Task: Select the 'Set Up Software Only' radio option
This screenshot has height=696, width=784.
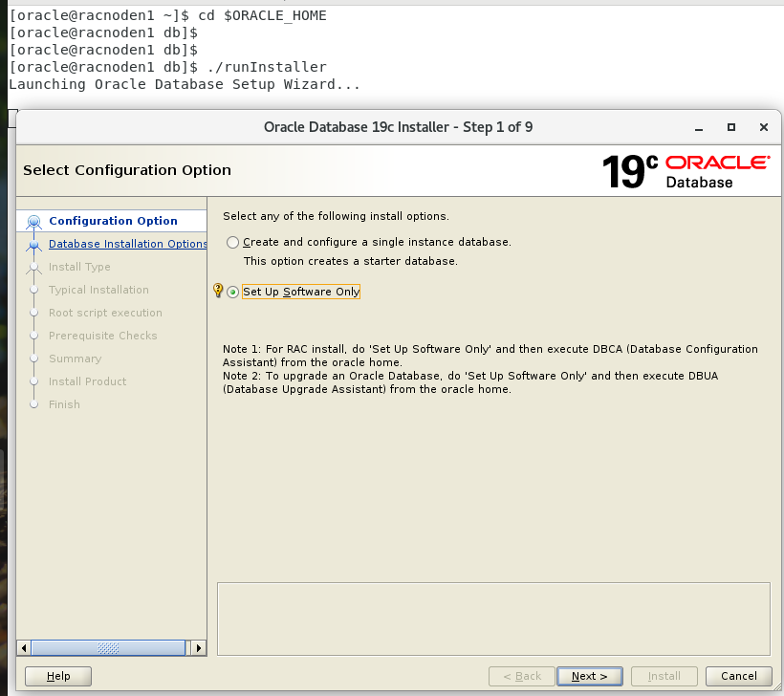Action: pyautogui.click(x=232, y=292)
